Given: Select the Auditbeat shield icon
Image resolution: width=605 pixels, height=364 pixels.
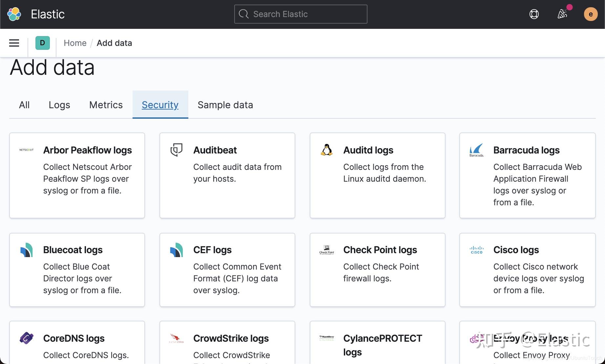Looking at the screenshot, I should [176, 150].
